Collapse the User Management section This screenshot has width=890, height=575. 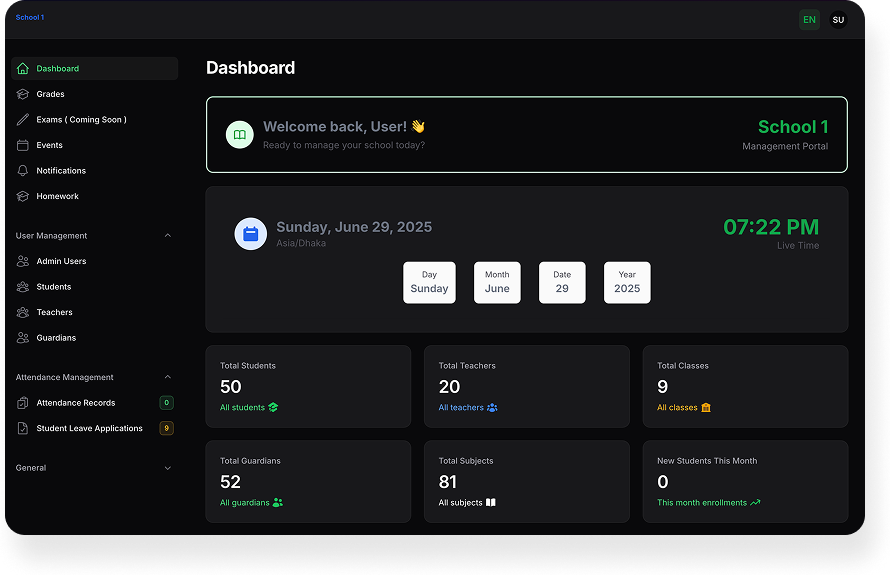click(167, 236)
